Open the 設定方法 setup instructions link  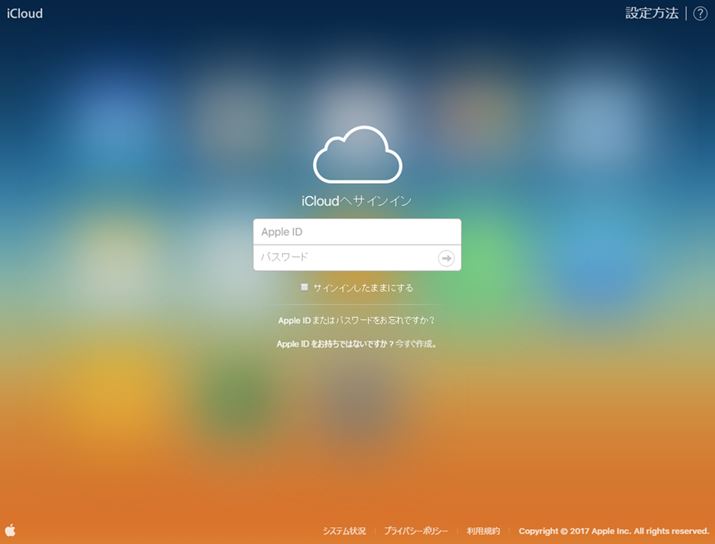click(x=652, y=13)
